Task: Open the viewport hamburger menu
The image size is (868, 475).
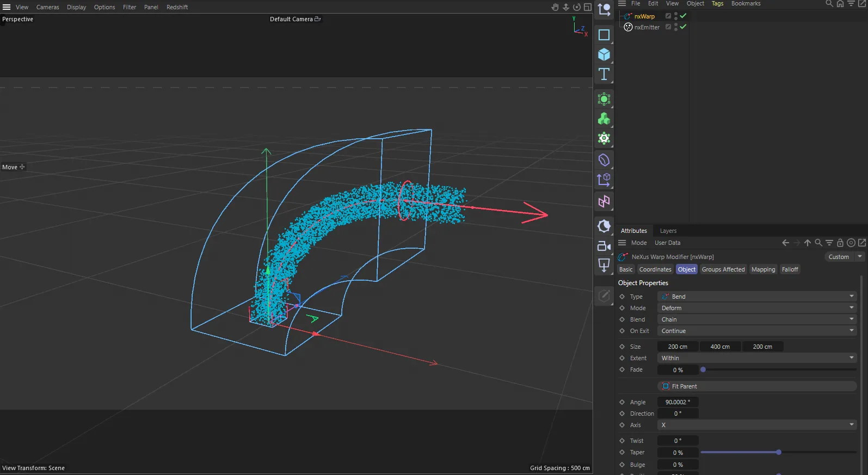Action: coord(7,7)
